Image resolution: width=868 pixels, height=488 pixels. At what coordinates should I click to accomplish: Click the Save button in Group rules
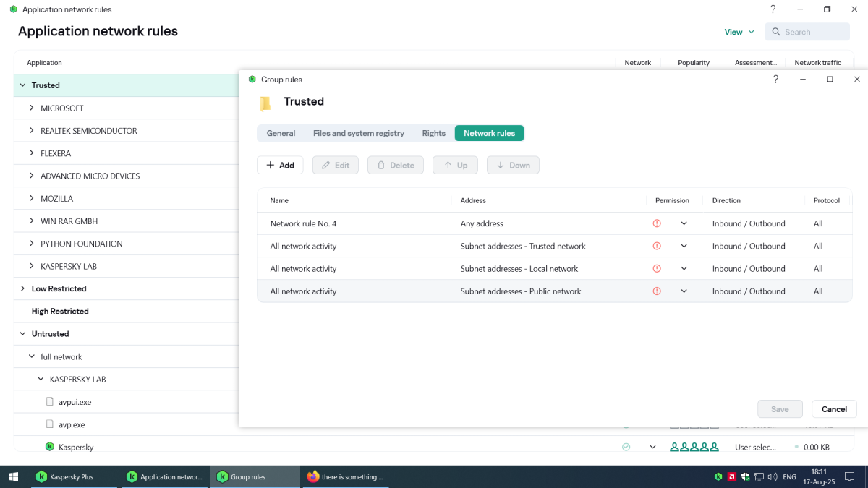pos(780,409)
